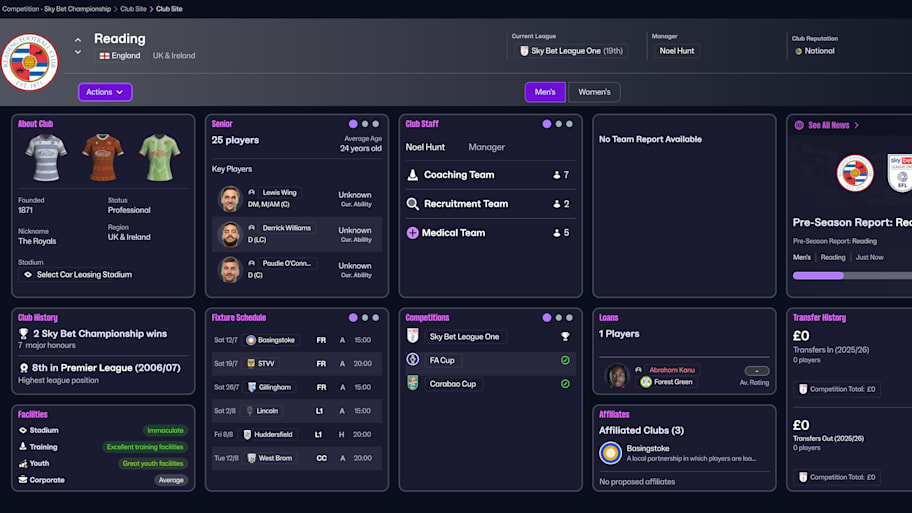Click the Medical Team plus icon

[x=413, y=233]
